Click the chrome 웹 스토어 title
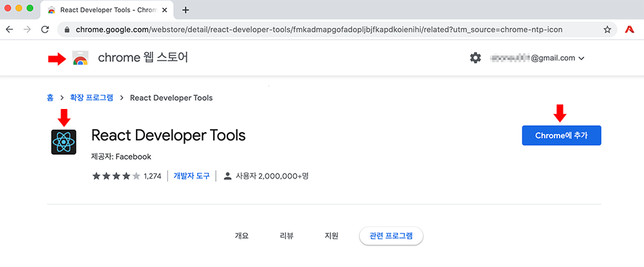The height and width of the screenshot is (267, 644). click(x=143, y=58)
